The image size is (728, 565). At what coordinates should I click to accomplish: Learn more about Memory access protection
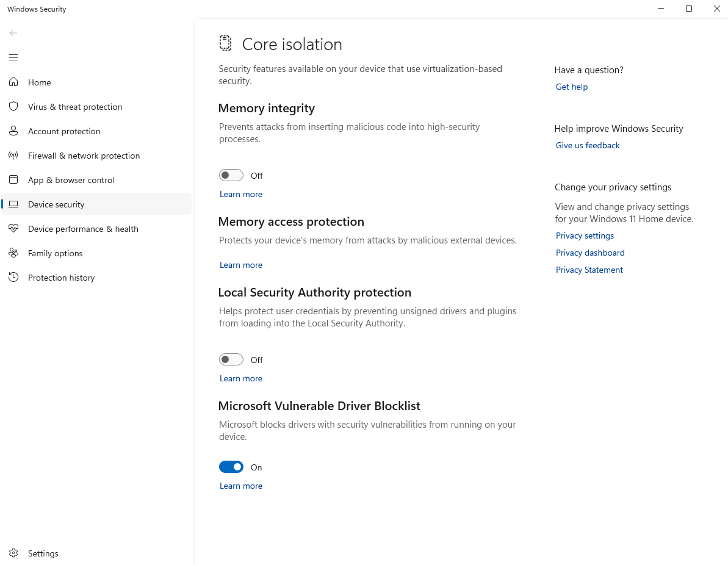click(x=240, y=265)
